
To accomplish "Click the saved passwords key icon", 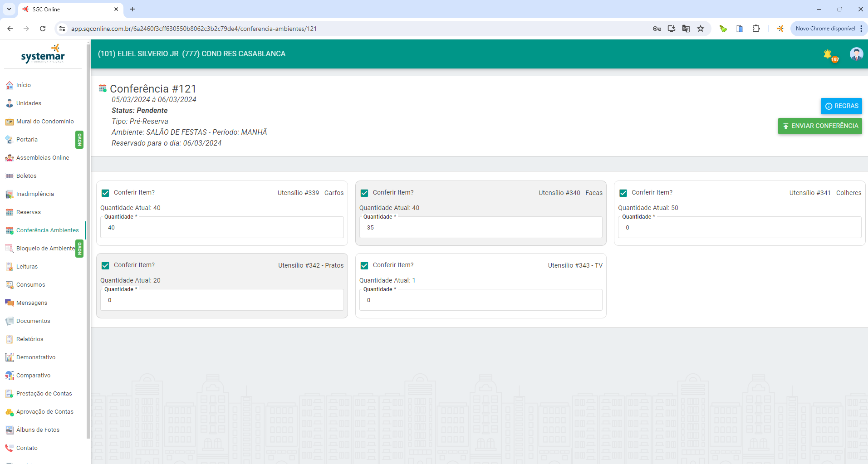I will tap(657, 29).
